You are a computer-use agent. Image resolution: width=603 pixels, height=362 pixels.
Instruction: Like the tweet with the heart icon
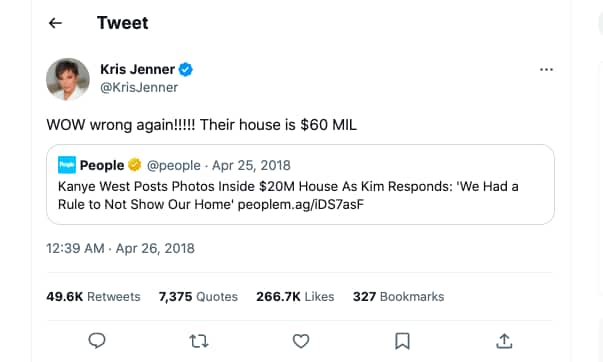[x=301, y=341]
